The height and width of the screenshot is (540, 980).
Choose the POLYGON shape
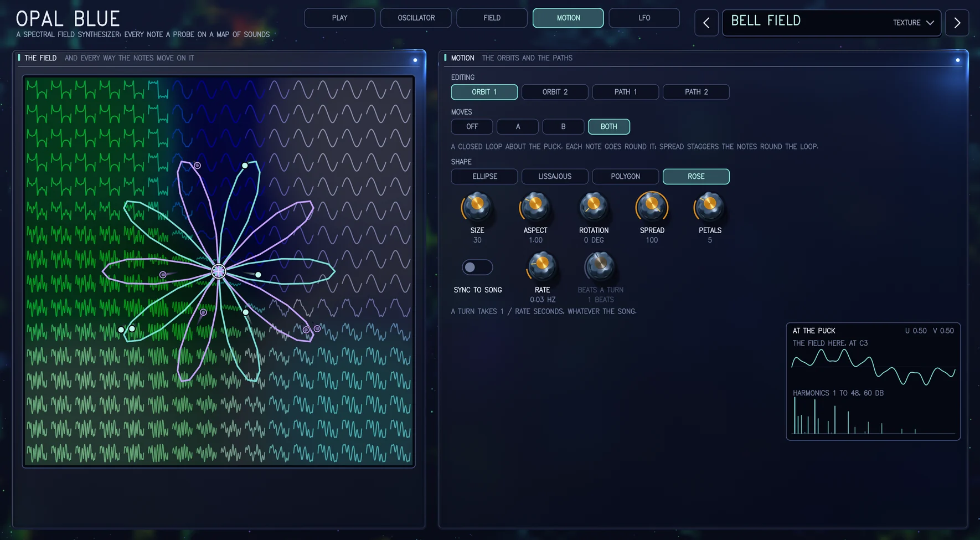coord(626,177)
